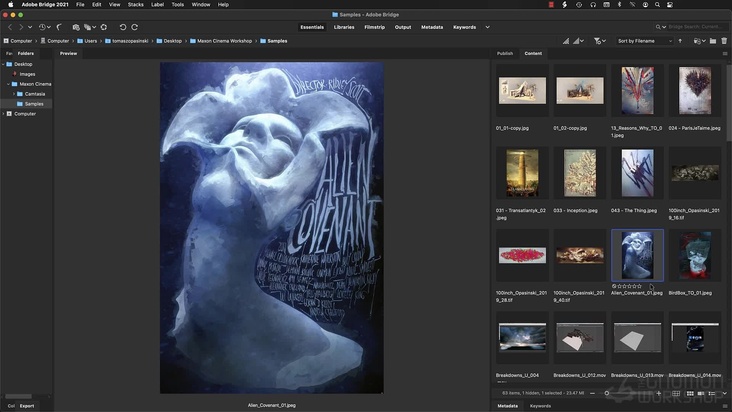This screenshot has width=732, height=412.
Task: Switch to the Filmstrip workspace
Action: [374, 27]
